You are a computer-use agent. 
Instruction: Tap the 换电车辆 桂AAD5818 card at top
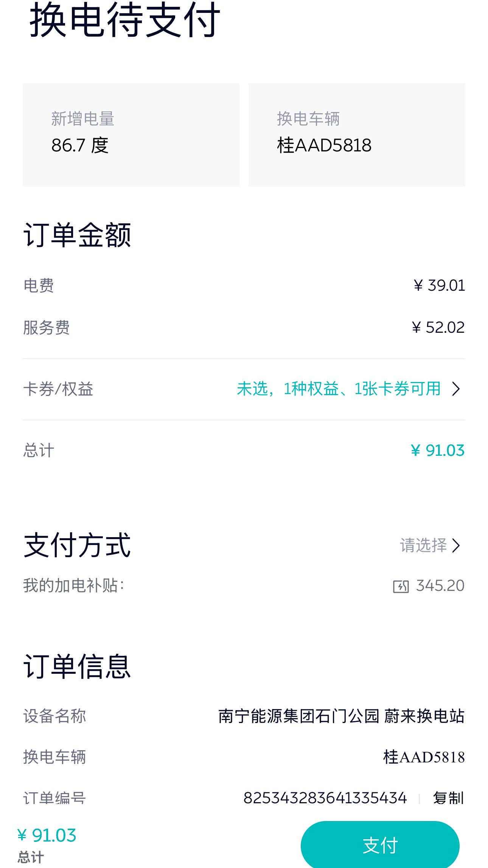[356, 135]
